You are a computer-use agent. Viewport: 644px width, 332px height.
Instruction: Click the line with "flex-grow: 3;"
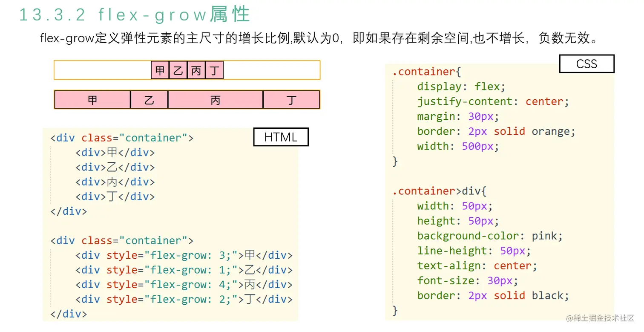[184, 255]
